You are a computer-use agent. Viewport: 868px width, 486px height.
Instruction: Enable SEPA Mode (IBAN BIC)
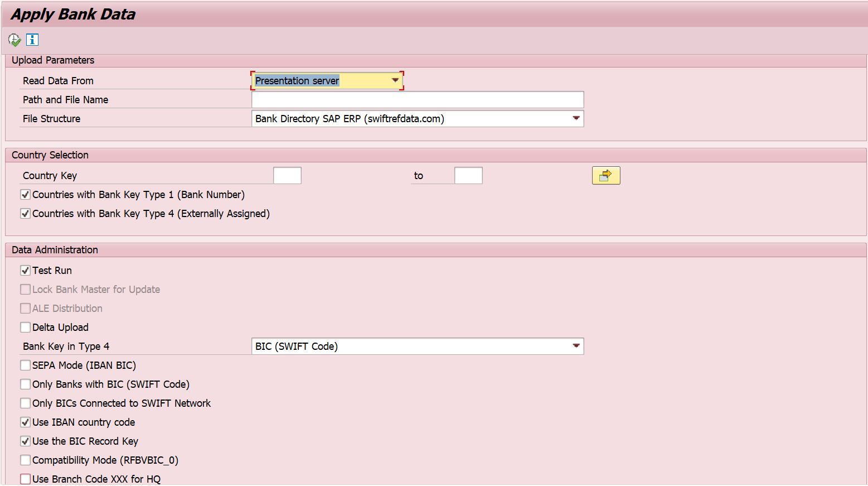[x=25, y=365]
